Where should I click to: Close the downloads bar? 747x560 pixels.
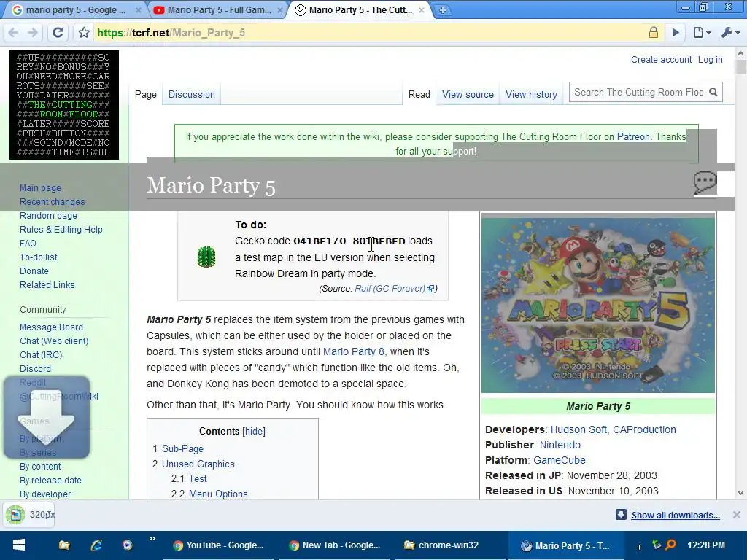(737, 515)
